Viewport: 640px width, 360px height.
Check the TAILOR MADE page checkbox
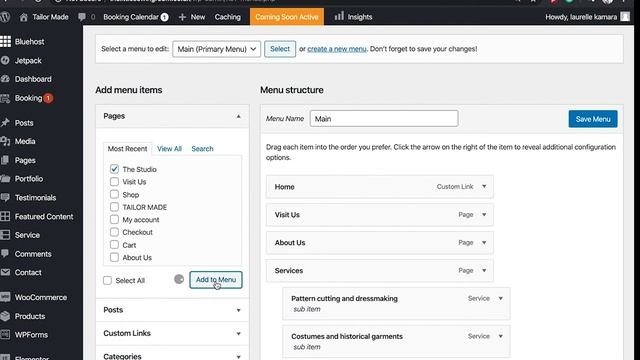(x=114, y=207)
